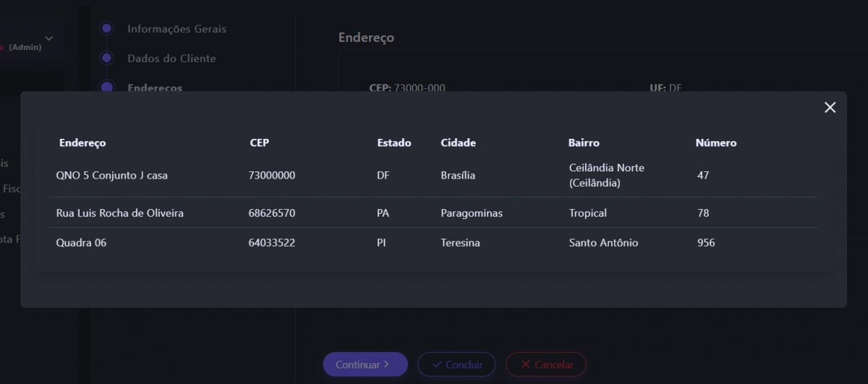Click the Dados do Cliente step circle
The width and height of the screenshot is (868, 384).
[x=107, y=58]
